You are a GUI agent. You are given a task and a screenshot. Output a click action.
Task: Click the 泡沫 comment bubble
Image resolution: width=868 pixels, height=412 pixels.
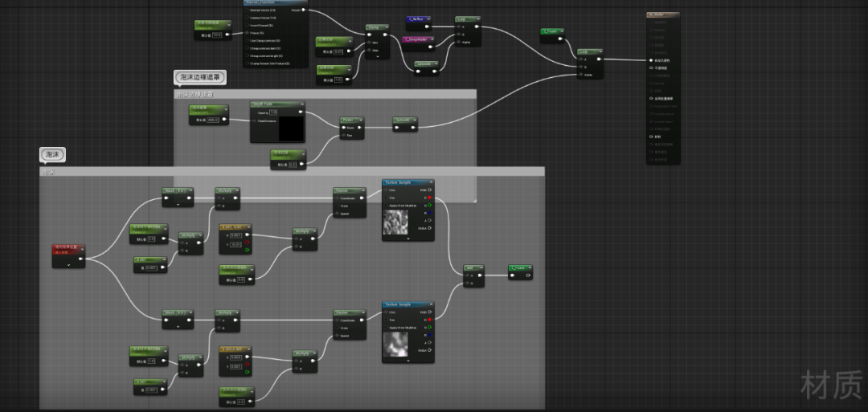click(52, 154)
